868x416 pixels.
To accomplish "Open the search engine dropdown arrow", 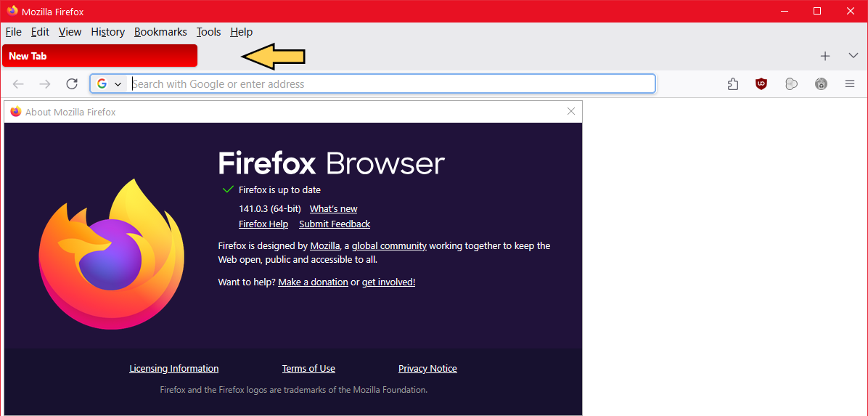I will (118, 84).
